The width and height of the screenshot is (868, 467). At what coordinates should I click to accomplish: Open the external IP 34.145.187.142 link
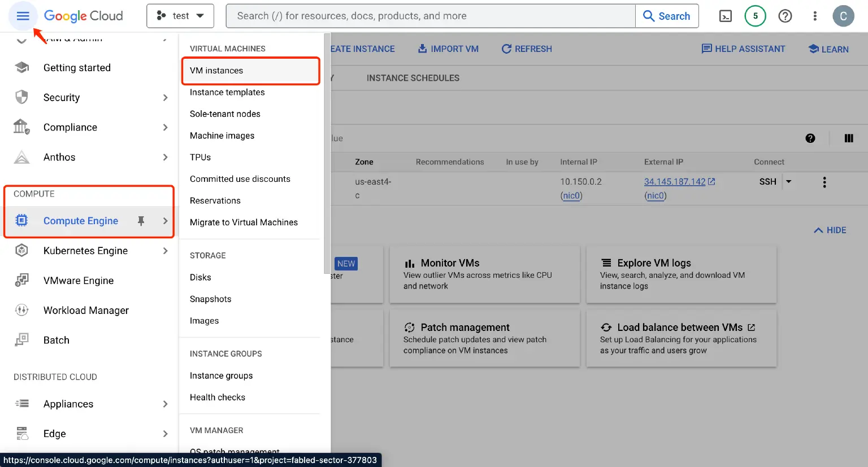tap(675, 182)
